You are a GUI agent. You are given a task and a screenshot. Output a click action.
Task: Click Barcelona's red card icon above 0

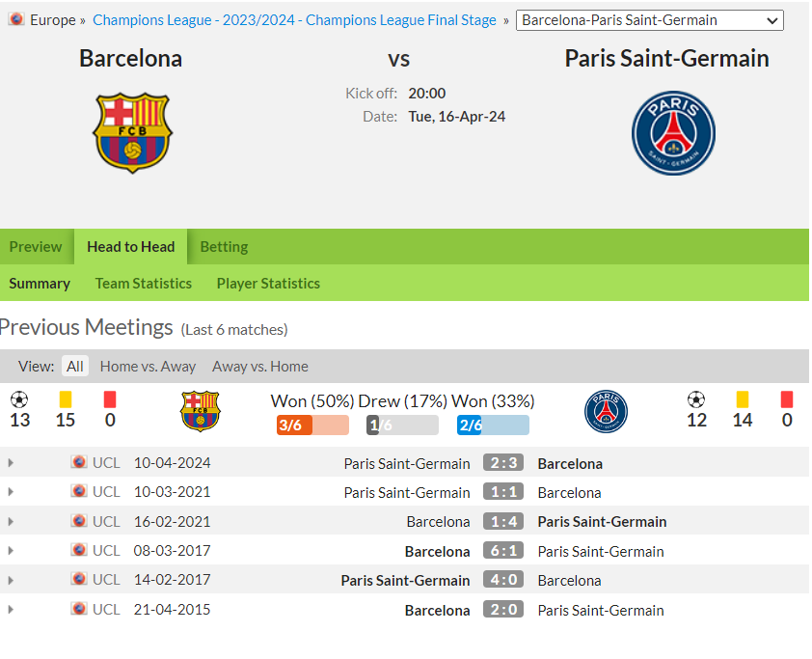(110, 399)
